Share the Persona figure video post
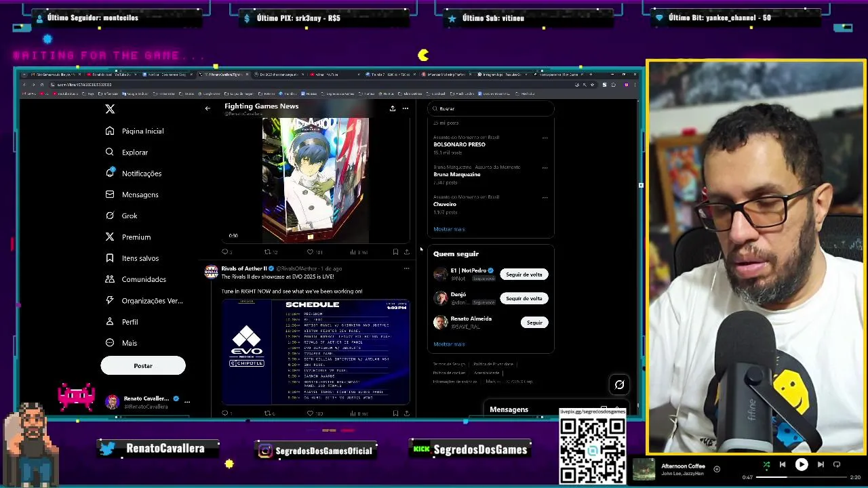Image resolution: width=868 pixels, height=488 pixels. coord(406,252)
